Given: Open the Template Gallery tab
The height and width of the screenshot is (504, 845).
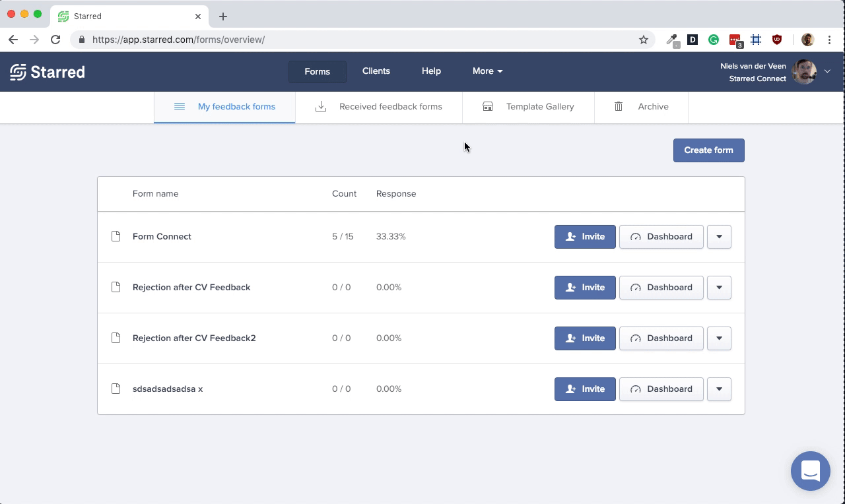Looking at the screenshot, I should tap(528, 107).
